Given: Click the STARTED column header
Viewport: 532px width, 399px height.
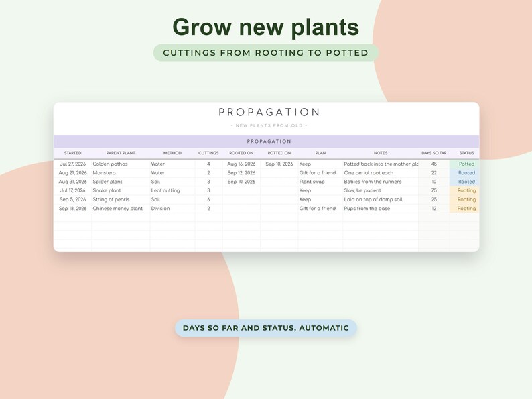Looking at the screenshot, I should [x=72, y=153].
